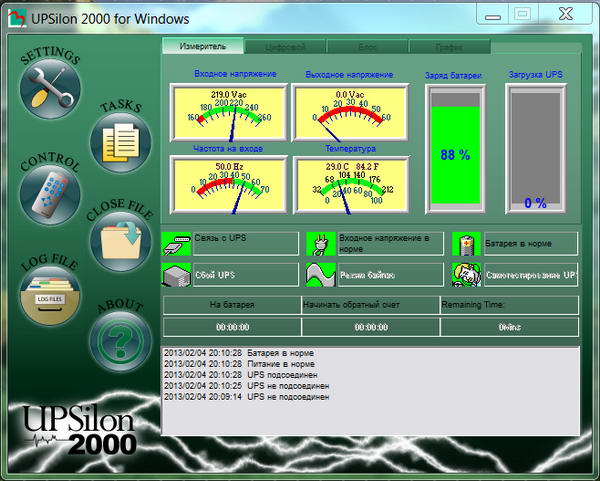This screenshot has width=600, height=481.
Task: Switch to the Блок tab
Action: [x=367, y=47]
